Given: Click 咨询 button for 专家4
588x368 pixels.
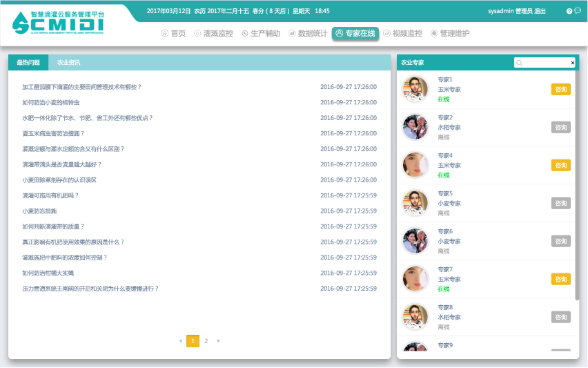Looking at the screenshot, I should tap(560, 165).
